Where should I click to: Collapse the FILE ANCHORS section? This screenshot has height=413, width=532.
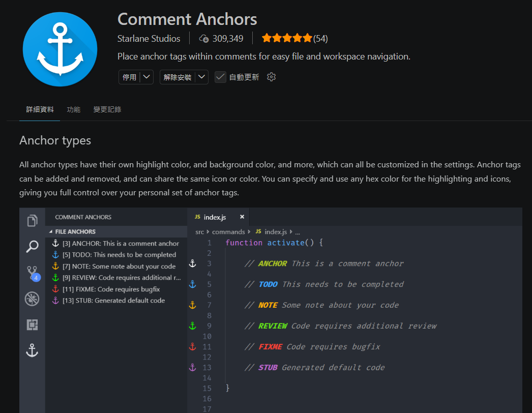(115, 232)
